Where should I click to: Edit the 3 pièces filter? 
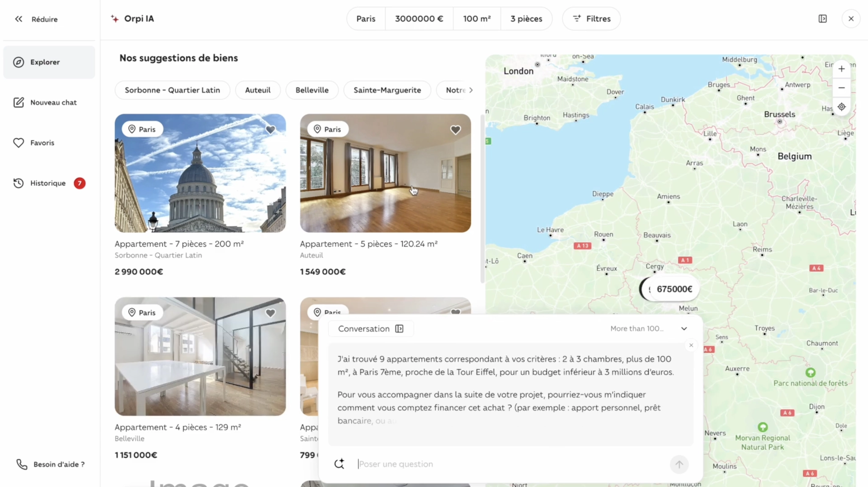pos(526,19)
